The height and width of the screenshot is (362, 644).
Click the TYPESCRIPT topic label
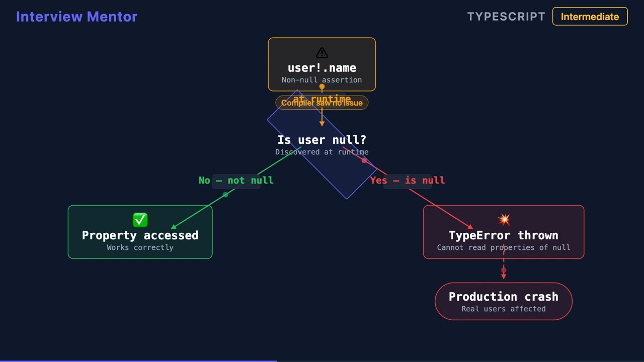(x=506, y=17)
